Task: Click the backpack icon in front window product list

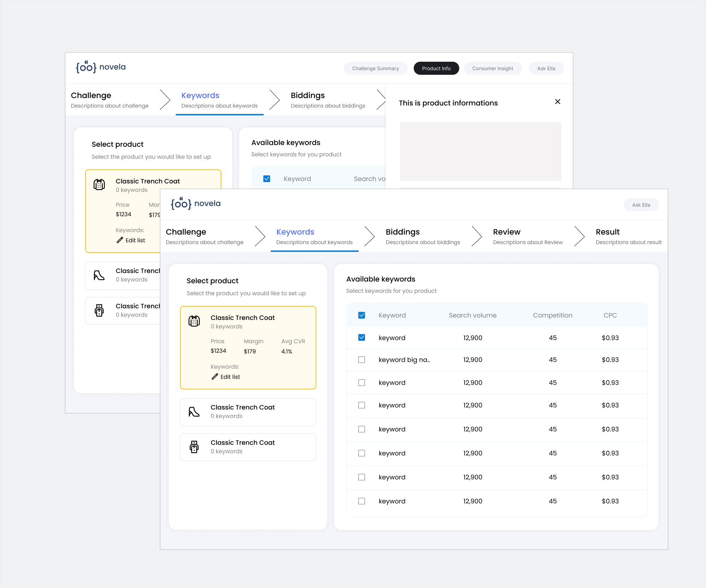Action: [x=194, y=447]
